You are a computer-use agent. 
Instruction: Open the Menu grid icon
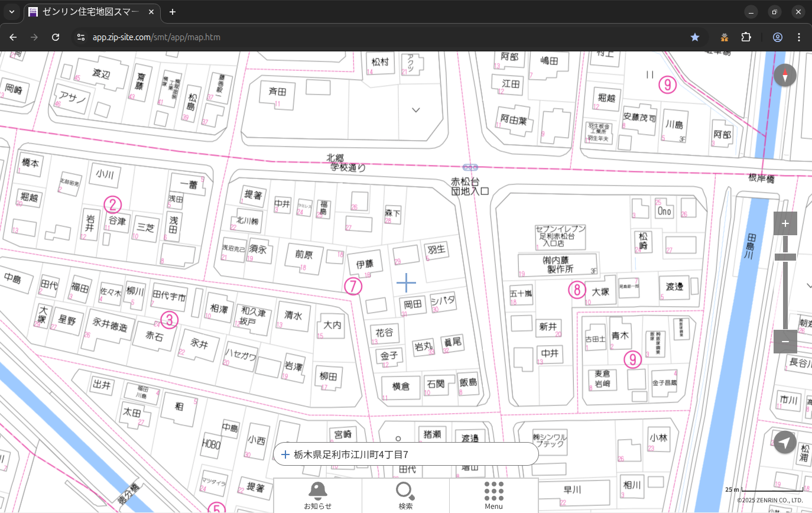493,495
